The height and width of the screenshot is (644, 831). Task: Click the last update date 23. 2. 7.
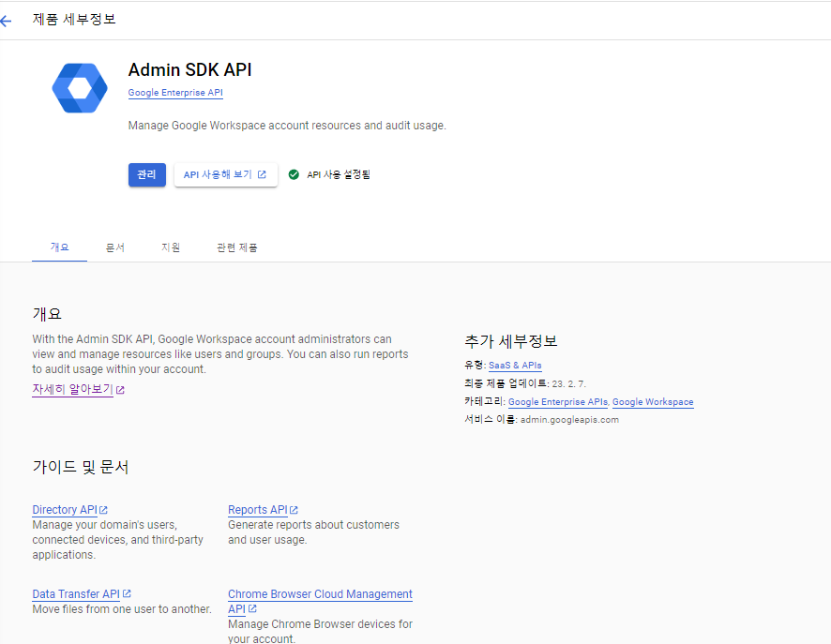coord(568,384)
